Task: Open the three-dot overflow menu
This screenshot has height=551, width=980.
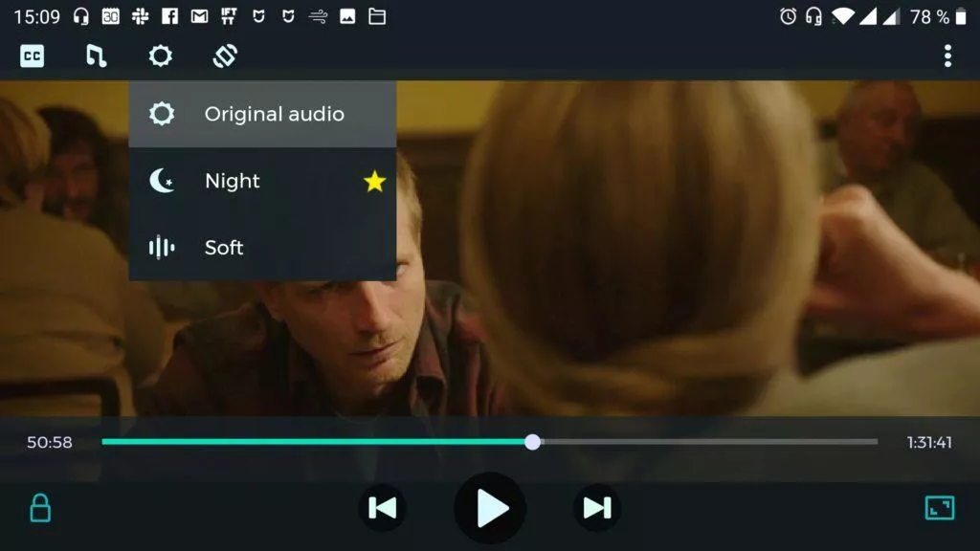Action: (947, 55)
